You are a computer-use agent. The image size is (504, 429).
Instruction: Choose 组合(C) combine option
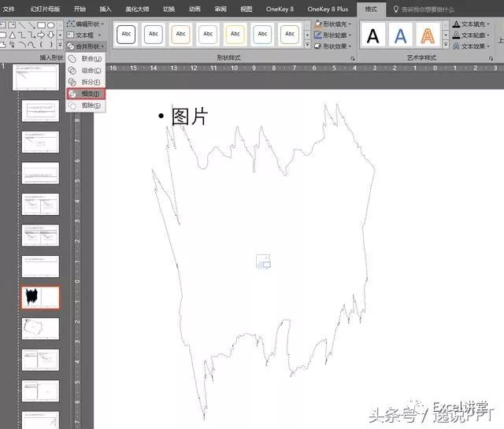pos(86,70)
